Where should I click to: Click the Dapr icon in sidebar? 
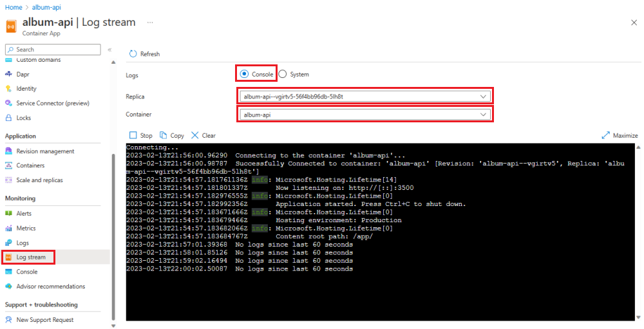(8, 74)
